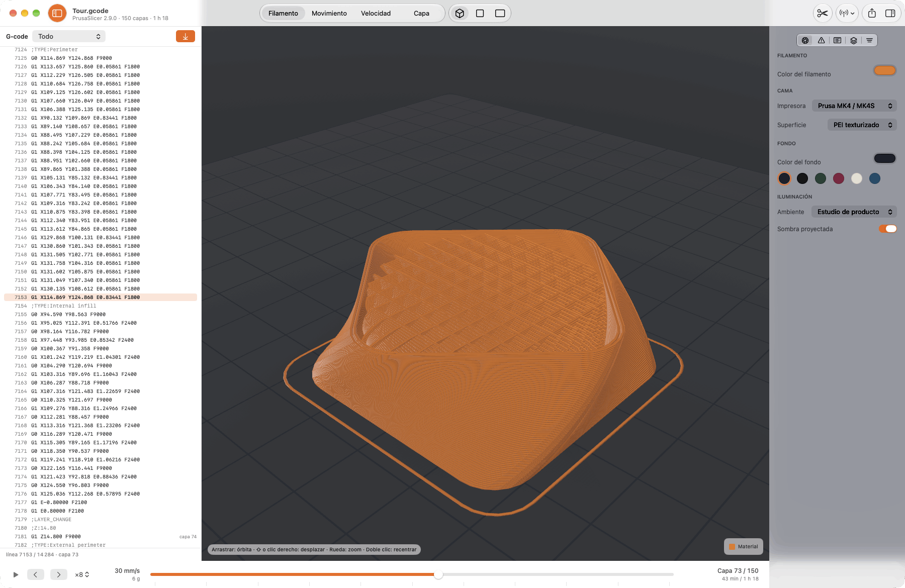Step to the next layer arrow
The height and width of the screenshot is (588, 905).
[58, 574]
